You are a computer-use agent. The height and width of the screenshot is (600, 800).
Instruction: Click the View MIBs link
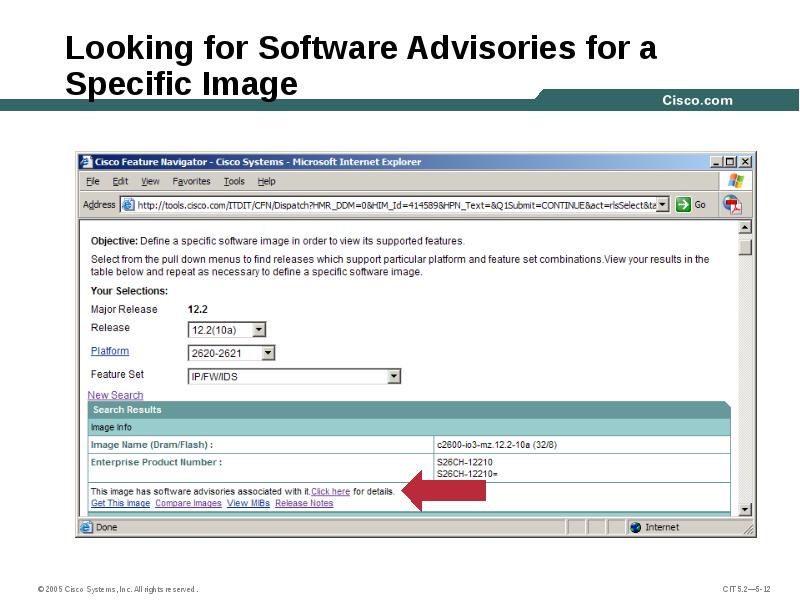coord(248,503)
